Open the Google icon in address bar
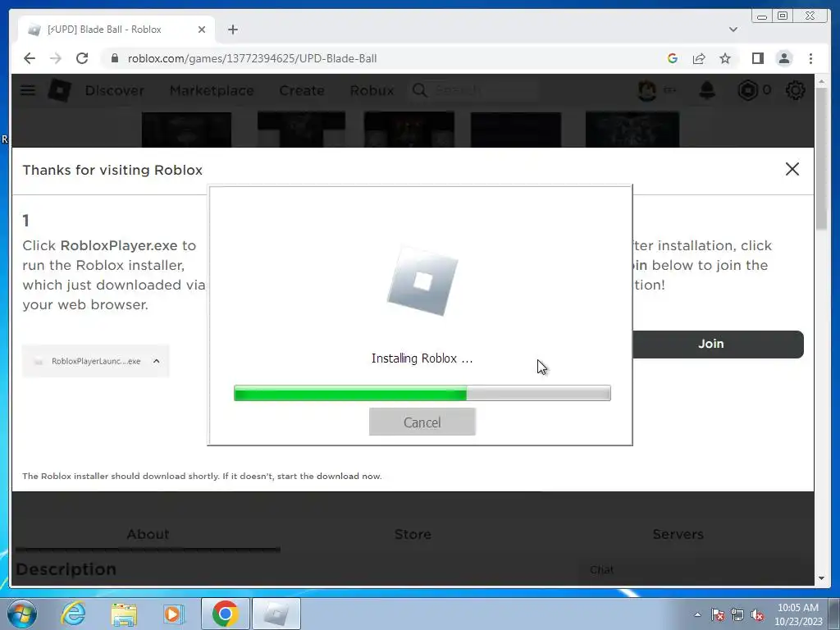Screen dimensions: 840x630 (673, 58)
